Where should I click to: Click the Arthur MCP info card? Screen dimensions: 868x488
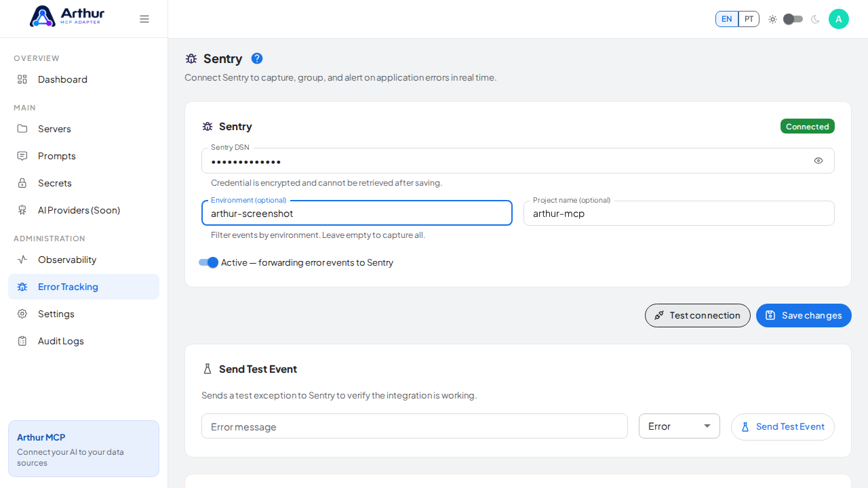point(83,449)
